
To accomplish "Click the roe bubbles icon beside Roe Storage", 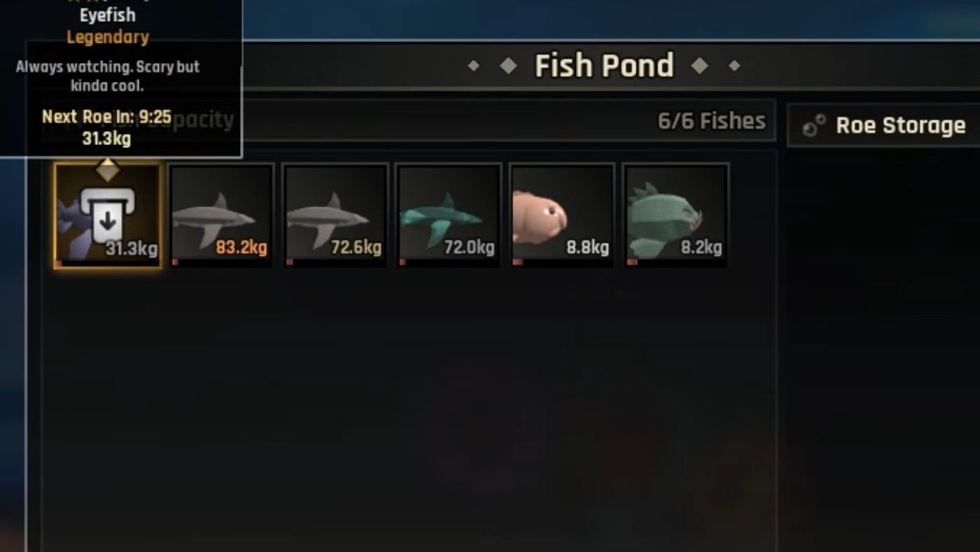I will 813,126.
